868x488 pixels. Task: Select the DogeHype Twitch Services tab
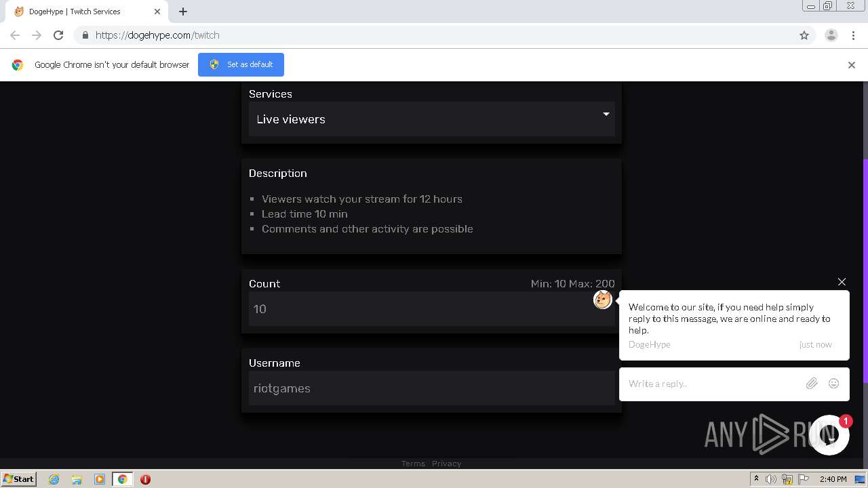click(86, 12)
